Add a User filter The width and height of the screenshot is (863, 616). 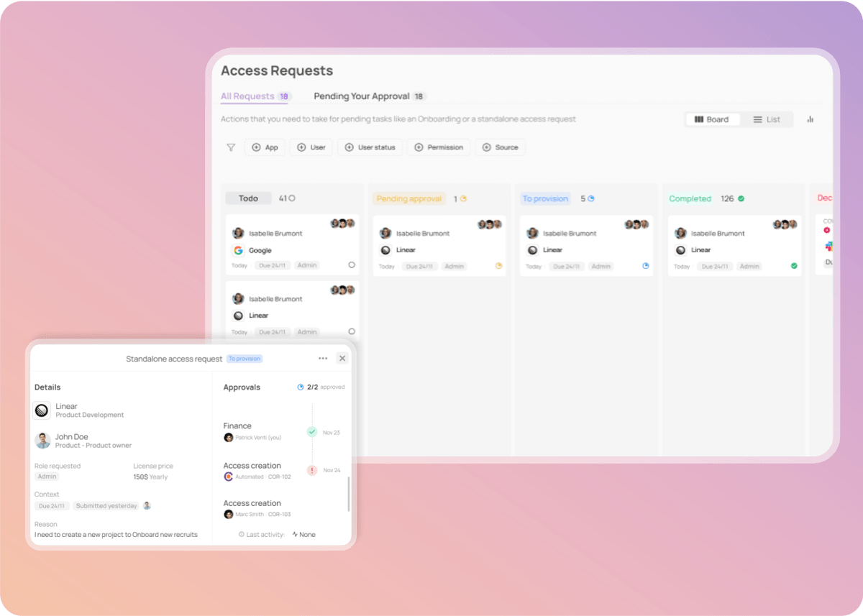coord(311,147)
